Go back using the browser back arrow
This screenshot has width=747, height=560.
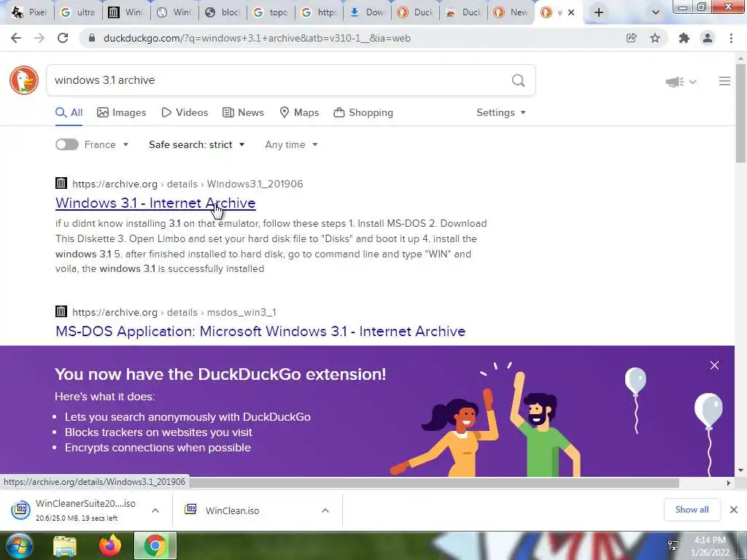(x=16, y=38)
